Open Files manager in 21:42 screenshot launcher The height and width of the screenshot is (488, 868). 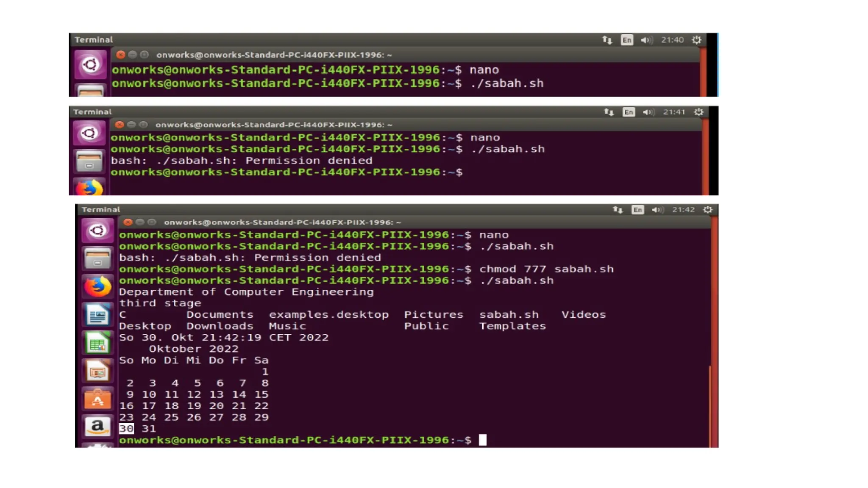pos(97,258)
